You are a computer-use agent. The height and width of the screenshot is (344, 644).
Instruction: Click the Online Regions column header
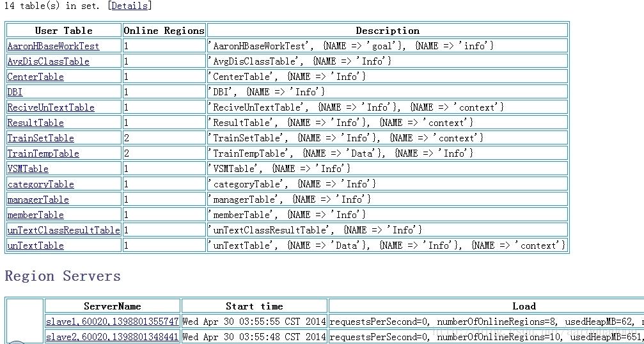(x=164, y=31)
